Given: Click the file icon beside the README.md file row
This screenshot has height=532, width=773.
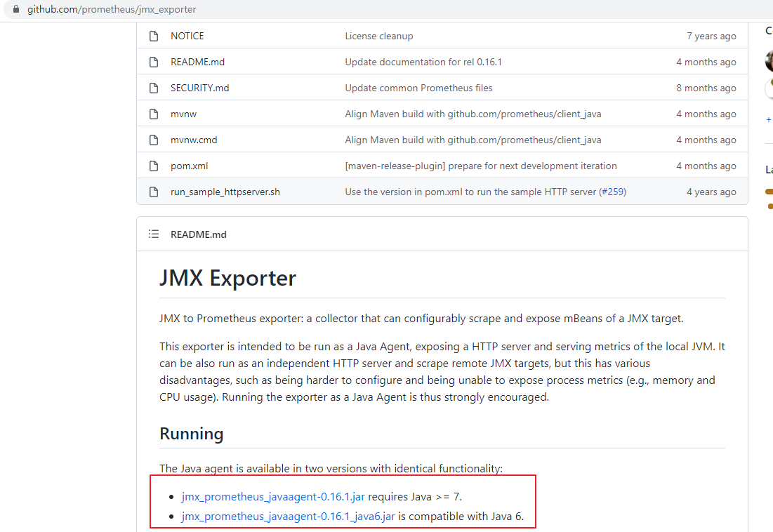Looking at the screenshot, I should 154,62.
